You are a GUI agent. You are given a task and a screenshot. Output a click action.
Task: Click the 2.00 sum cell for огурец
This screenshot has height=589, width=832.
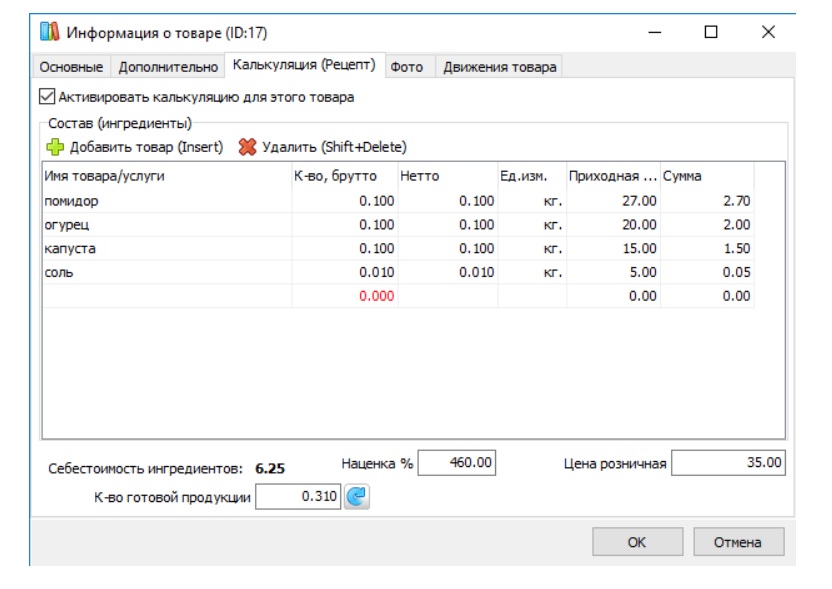point(707,225)
